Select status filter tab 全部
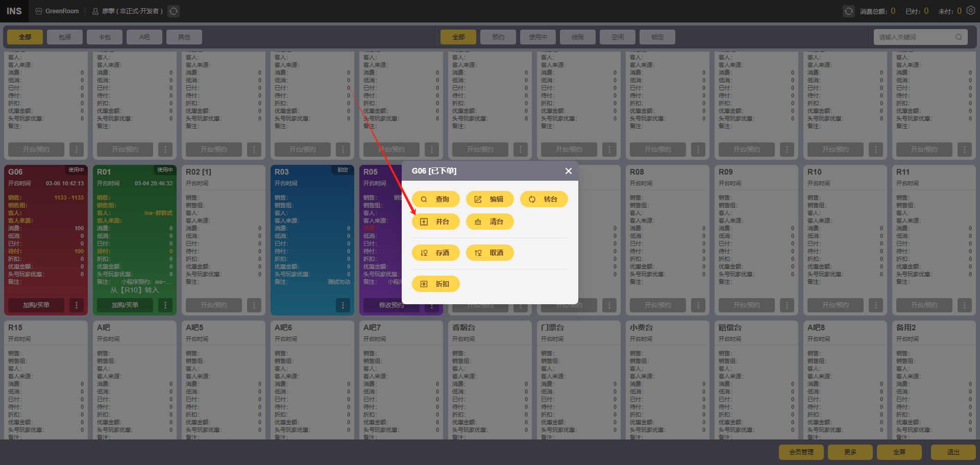The height and width of the screenshot is (465, 980). (x=458, y=37)
